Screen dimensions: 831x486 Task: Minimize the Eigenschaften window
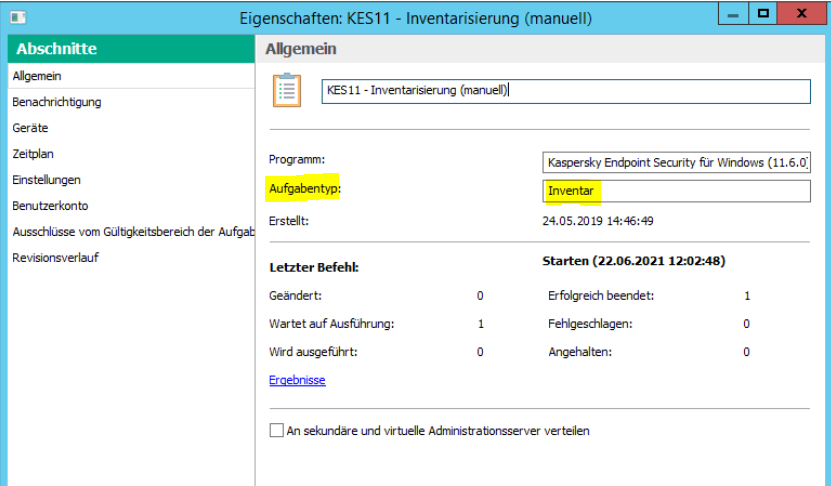[734, 15]
